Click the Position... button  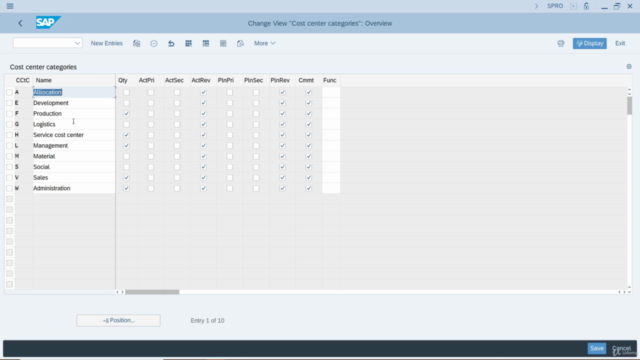tap(118, 320)
